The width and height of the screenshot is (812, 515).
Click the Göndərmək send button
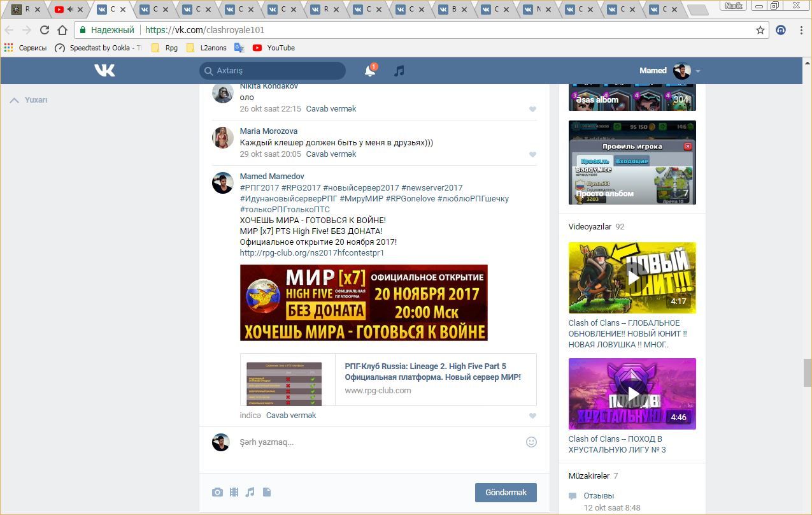tap(506, 493)
